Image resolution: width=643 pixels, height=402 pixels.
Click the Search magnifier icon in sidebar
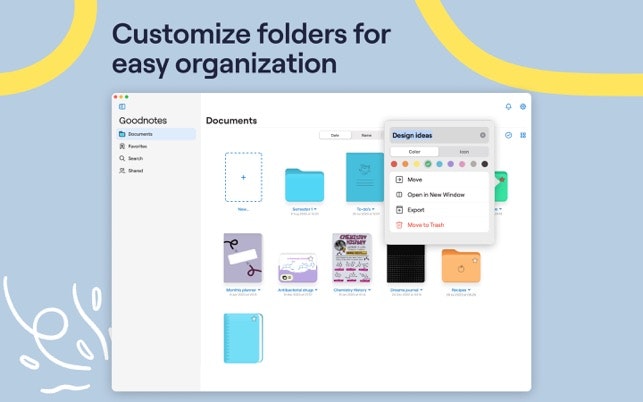point(122,158)
